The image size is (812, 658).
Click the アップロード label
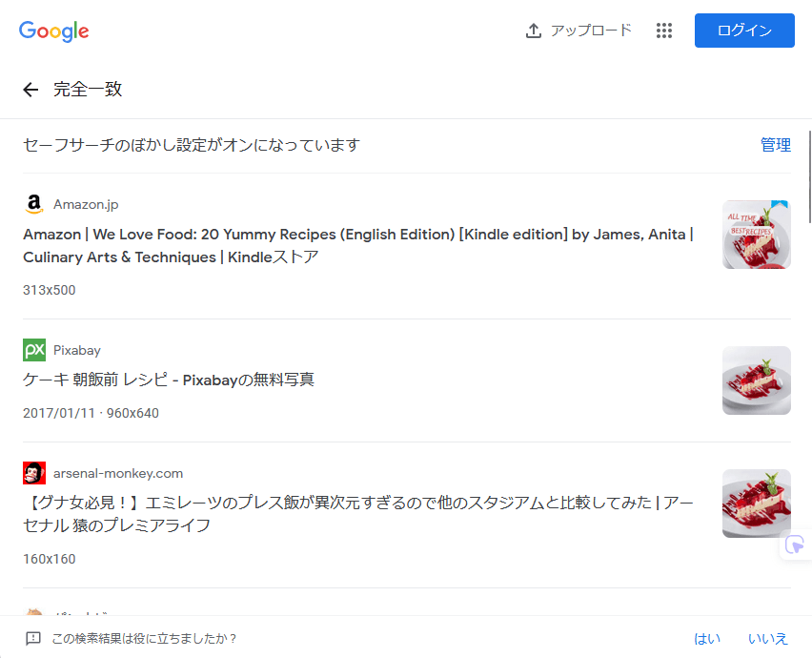pos(592,31)
